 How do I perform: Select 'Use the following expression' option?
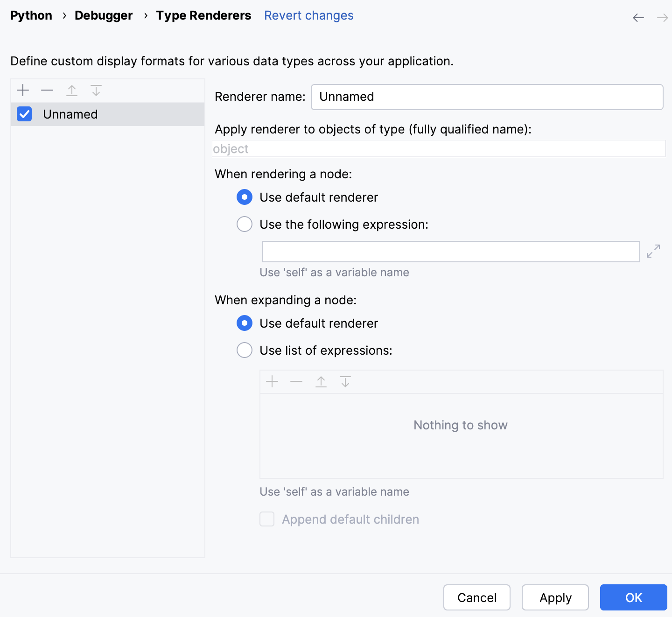click(x=244, y=224)
